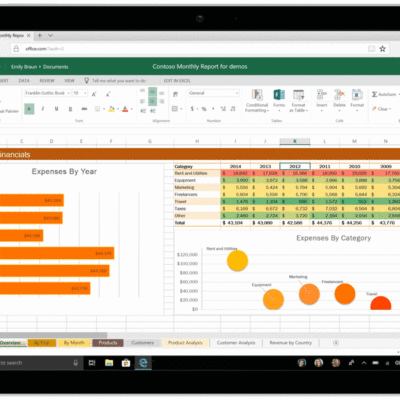Viewport: 400px width, 400px height.
Task: Click the favorites star icon in address bar
Action: [x=383, y=49]
